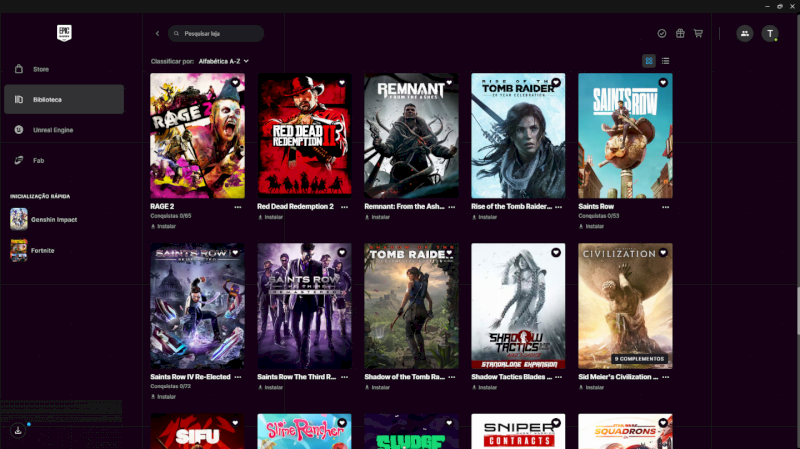
Task: Click Instalar under RAGE 2
Action: 163,226
